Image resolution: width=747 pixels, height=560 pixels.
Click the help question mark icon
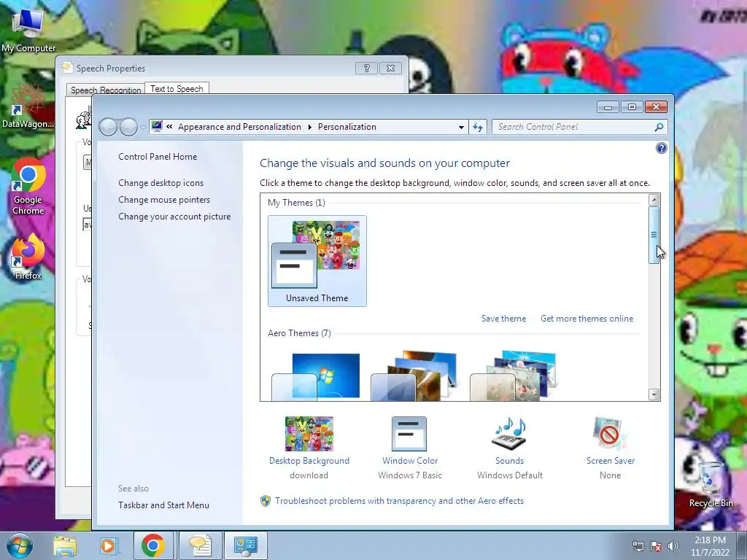661,148
